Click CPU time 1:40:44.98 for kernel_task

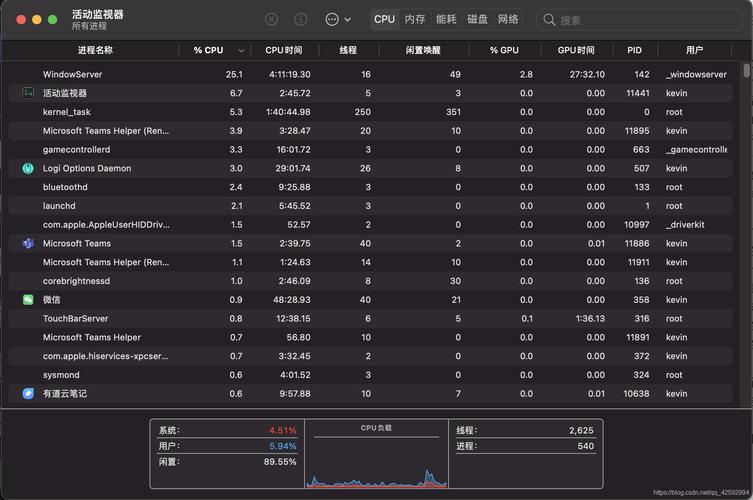pos(288,112)
